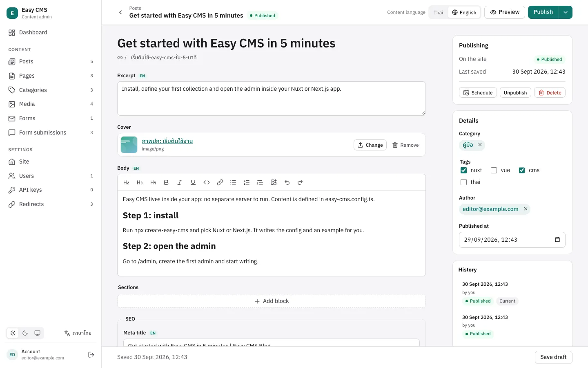Open the Publish options dropdown arrow
This screenshot has width=588, height=368.
(566, 12)
